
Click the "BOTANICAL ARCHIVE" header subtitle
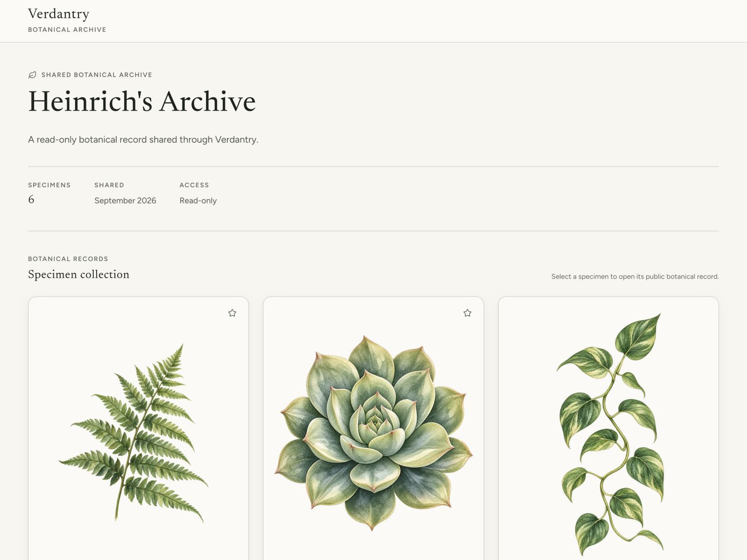pos(67,30)
